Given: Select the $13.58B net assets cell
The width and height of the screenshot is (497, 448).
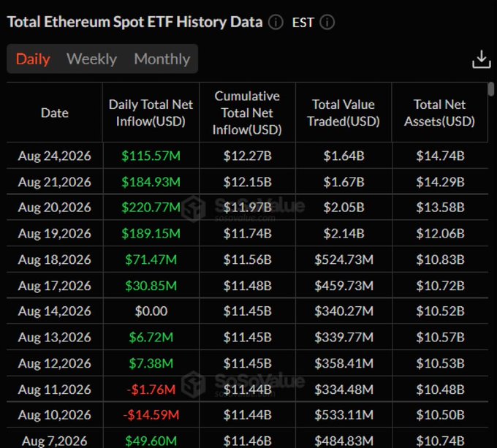Looking at the screenshot, I should click(440, 208).
